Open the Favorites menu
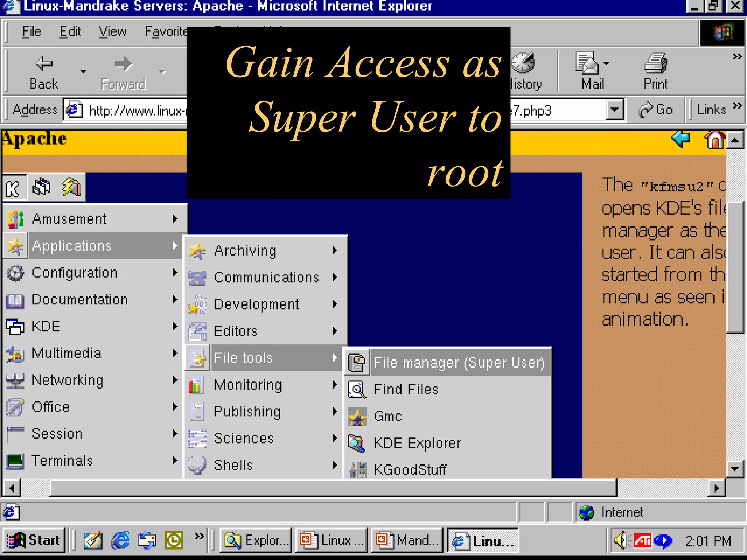This screenshot has width=747, height=560. [166, 32]
